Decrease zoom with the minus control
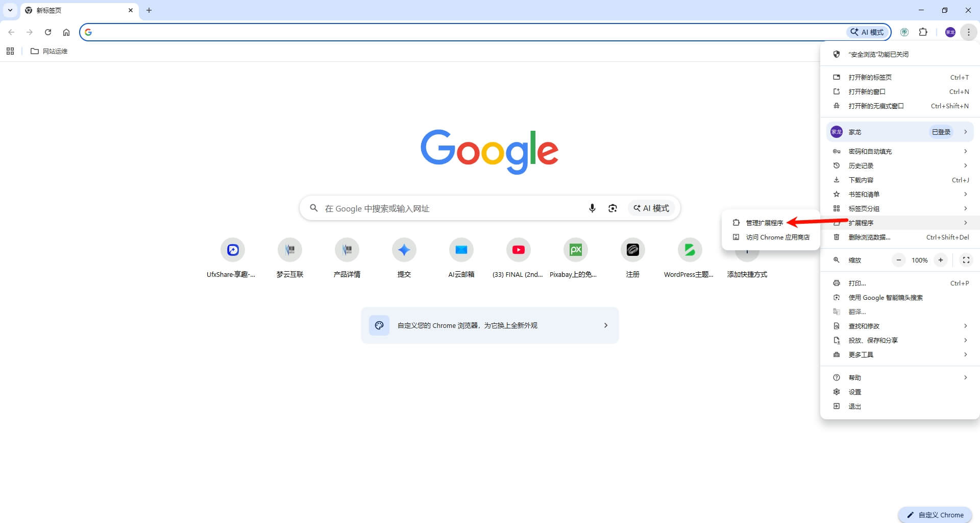Screen dimensions: 980x523 click(899, 260)
